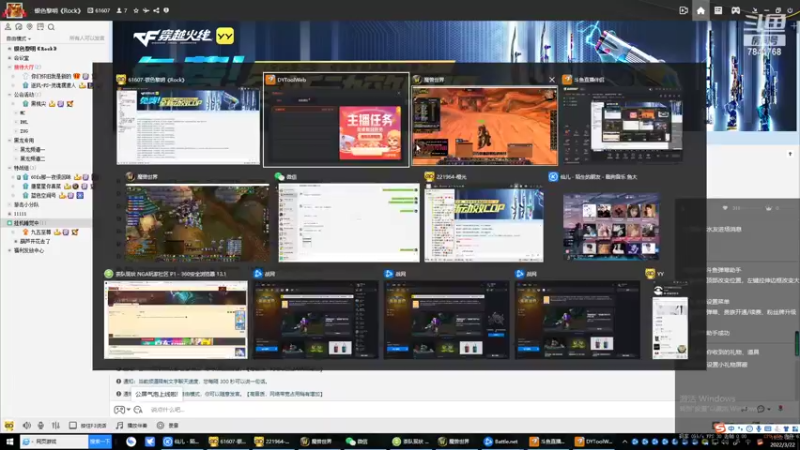Click the square icon button in the bottom bar
The height and width of the screenshot is (450, 800).
coord(73,425)
